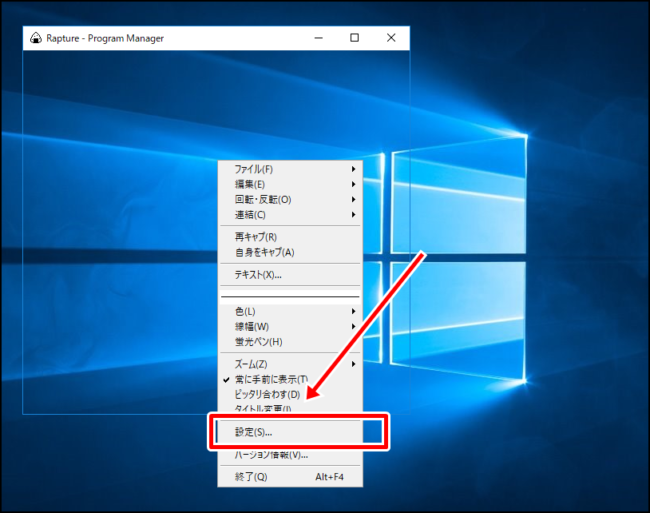The height and width of the screenshot is (513, 650).
Task: Click the Rapture onigiri icon in title bar
Action: 36,38
